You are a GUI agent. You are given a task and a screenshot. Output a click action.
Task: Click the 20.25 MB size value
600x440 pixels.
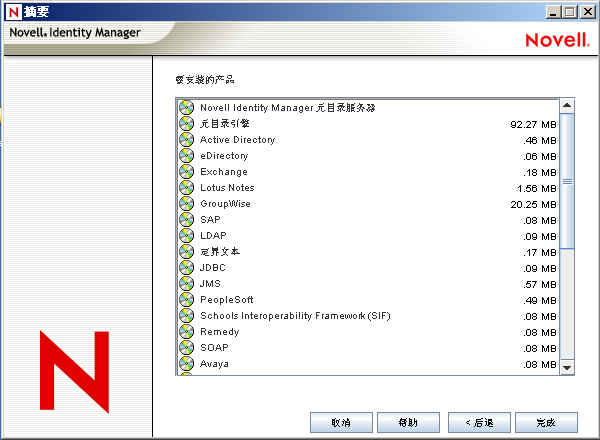(x=533, y=205)
